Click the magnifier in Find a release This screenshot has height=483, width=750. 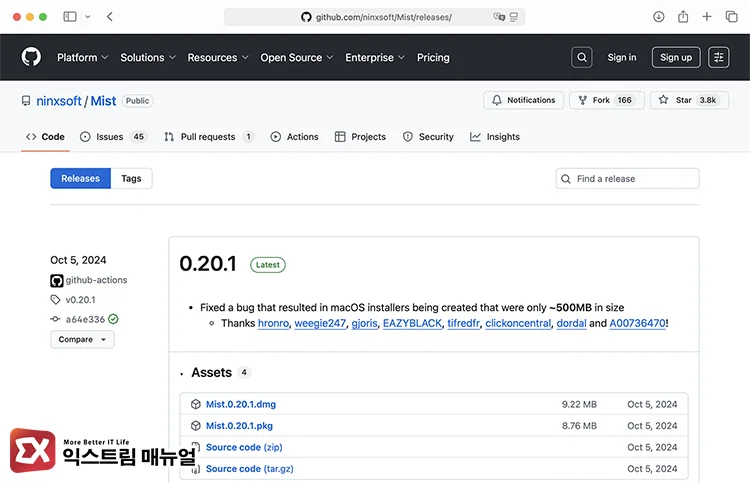coord(565,179)
